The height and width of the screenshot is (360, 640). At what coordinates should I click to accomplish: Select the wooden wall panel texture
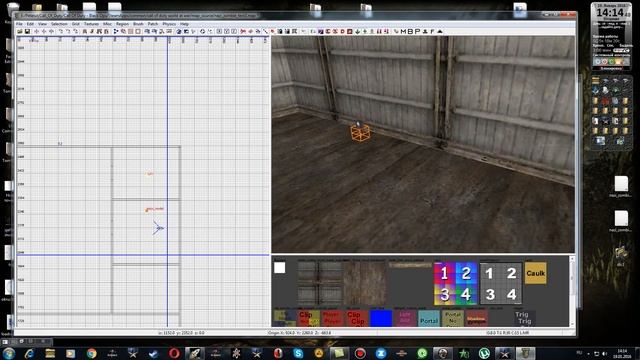(320, 283)
